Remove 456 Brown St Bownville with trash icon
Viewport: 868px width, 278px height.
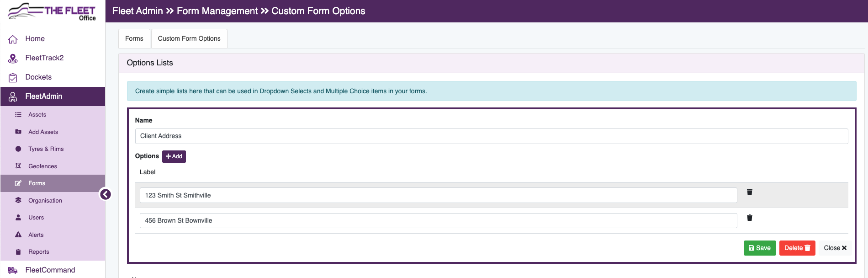pos(749,218)
